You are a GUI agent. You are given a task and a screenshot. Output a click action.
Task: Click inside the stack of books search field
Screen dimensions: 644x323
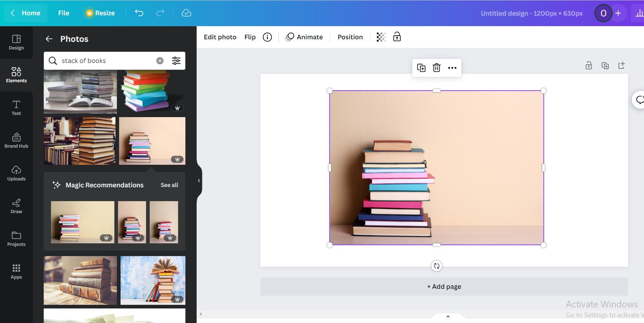pos(106,61)
